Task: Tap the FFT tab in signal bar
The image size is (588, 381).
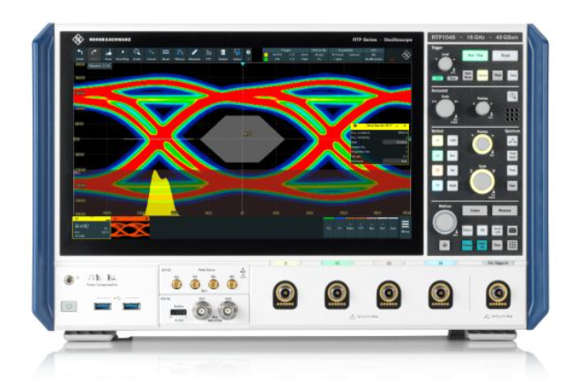Action: 361,228
